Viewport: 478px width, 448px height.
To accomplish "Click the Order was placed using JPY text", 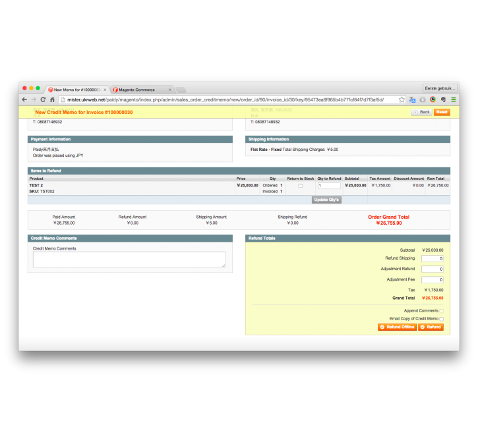I will [58, 155].
